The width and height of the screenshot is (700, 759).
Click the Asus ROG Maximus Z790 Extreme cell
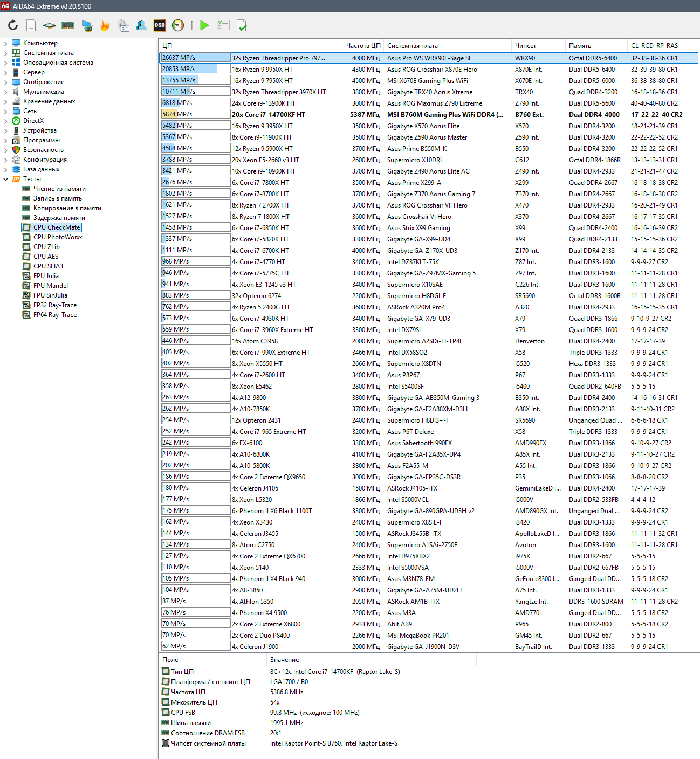tap(435, 103)
